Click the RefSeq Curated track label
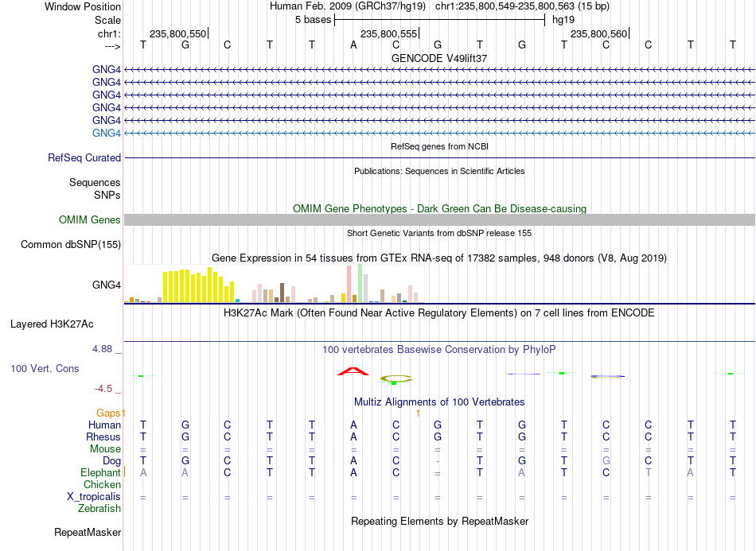756x551 pixels. (x=84, y=157)
